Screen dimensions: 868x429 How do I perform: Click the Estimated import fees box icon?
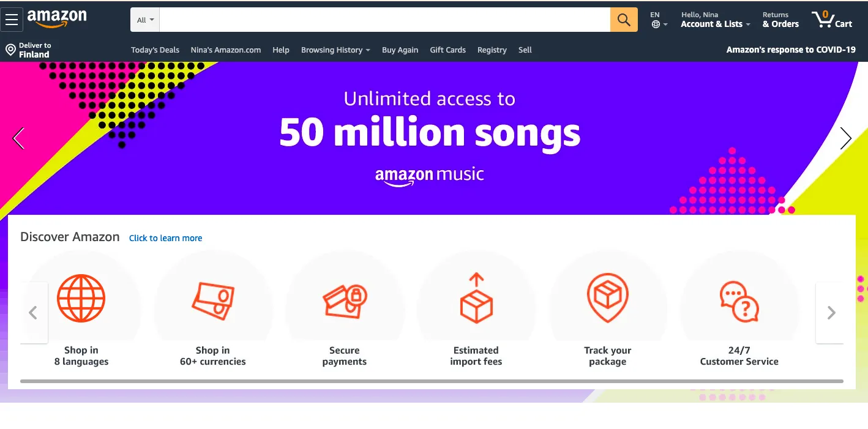click(x=476, y=298)
